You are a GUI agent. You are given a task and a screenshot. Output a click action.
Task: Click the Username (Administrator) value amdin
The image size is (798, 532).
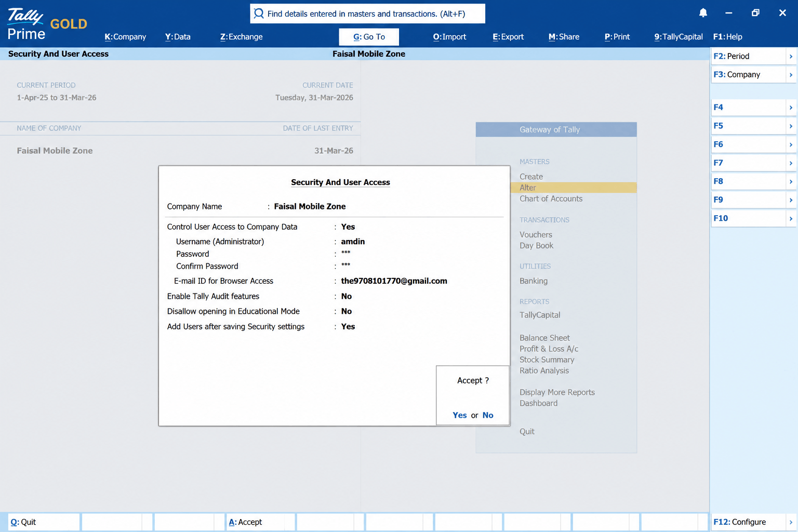point(353,242)
